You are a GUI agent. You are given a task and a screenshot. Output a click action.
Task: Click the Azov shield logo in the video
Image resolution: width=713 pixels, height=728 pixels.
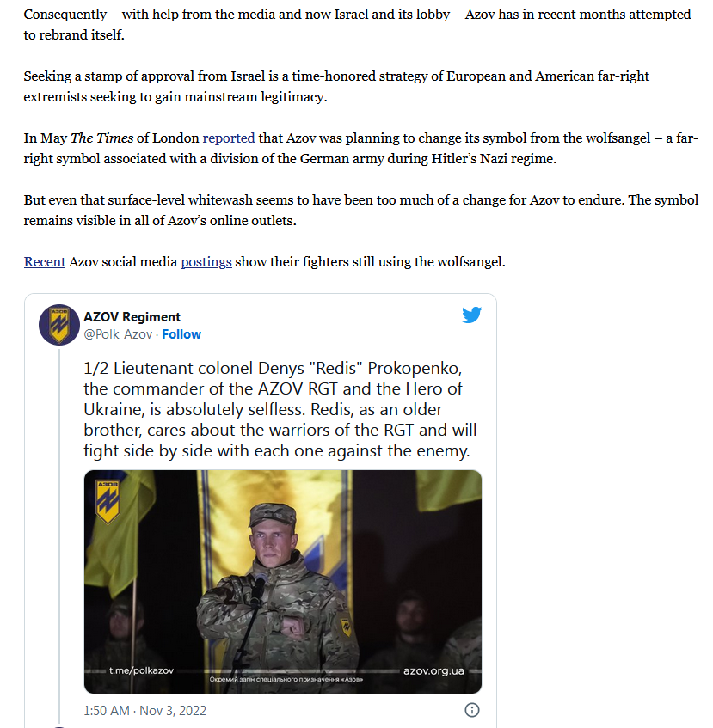[x=108, y=501]
